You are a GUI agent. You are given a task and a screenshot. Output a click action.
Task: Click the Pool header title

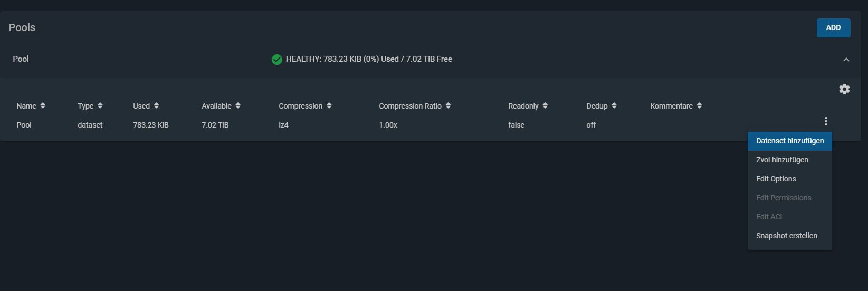21,59
